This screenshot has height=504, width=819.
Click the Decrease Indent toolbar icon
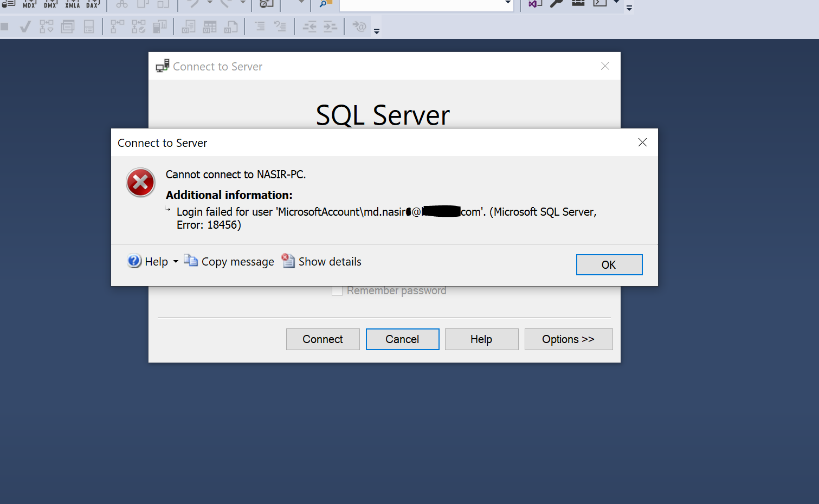[x=309, y=27]
